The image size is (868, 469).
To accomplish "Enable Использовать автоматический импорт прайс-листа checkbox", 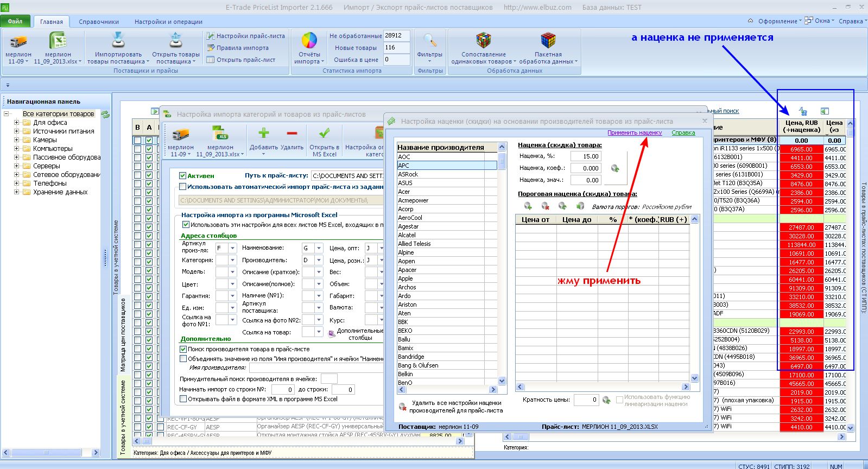I will click(x=183, y=186).
